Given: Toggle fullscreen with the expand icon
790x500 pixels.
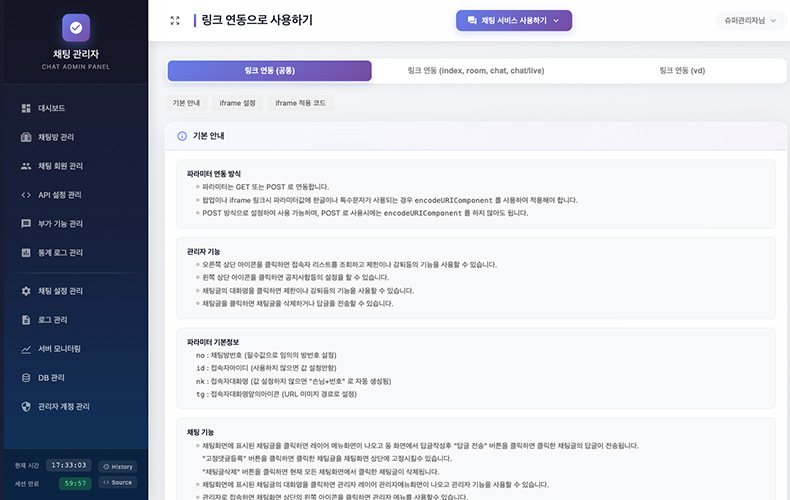Looking at the screenshot, I should (x=175, y=21).
